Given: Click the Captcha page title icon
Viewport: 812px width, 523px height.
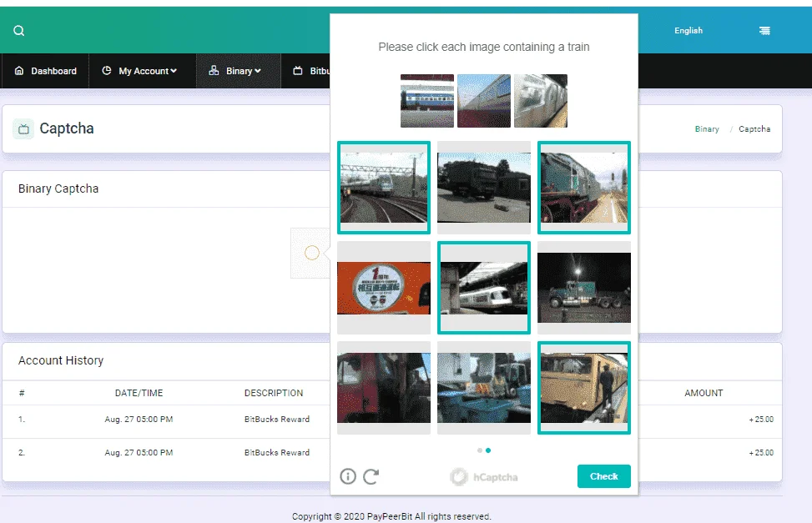Looking at the screenshot, I should 23,129.
